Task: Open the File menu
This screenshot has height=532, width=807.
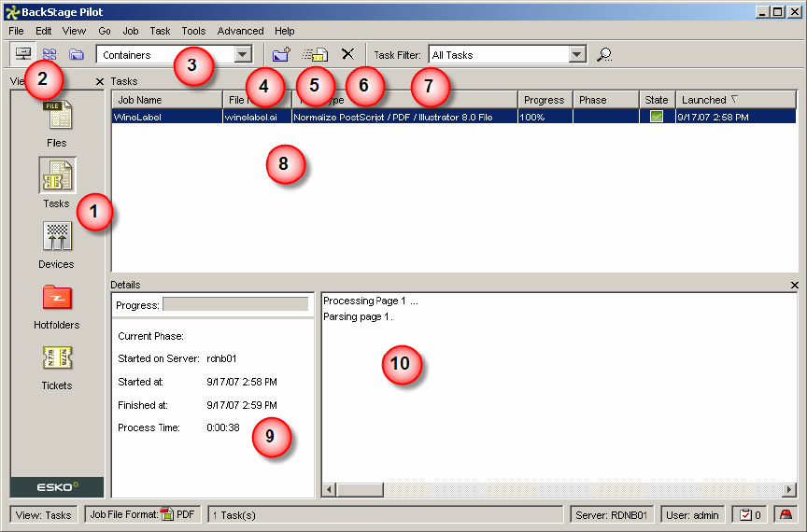Action: pyautogui.click(x=17, y=31)
